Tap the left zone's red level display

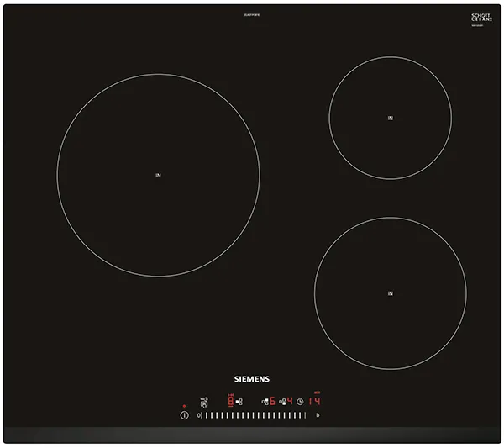pyautogui.click(x=230, y=401)
